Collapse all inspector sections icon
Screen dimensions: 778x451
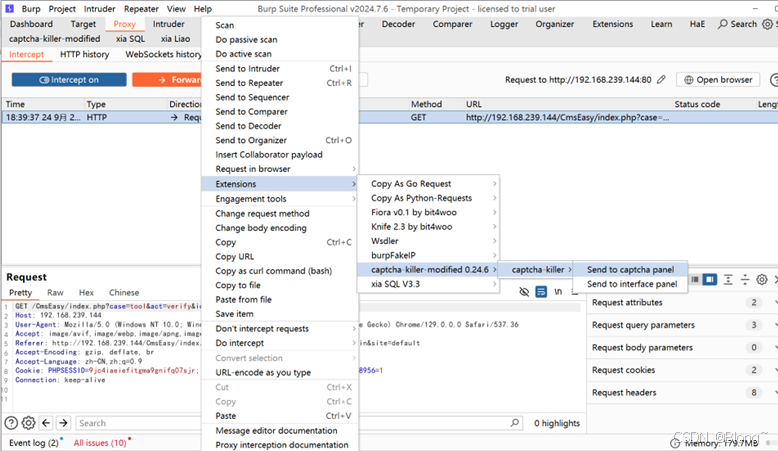click(x=745, y=280)
